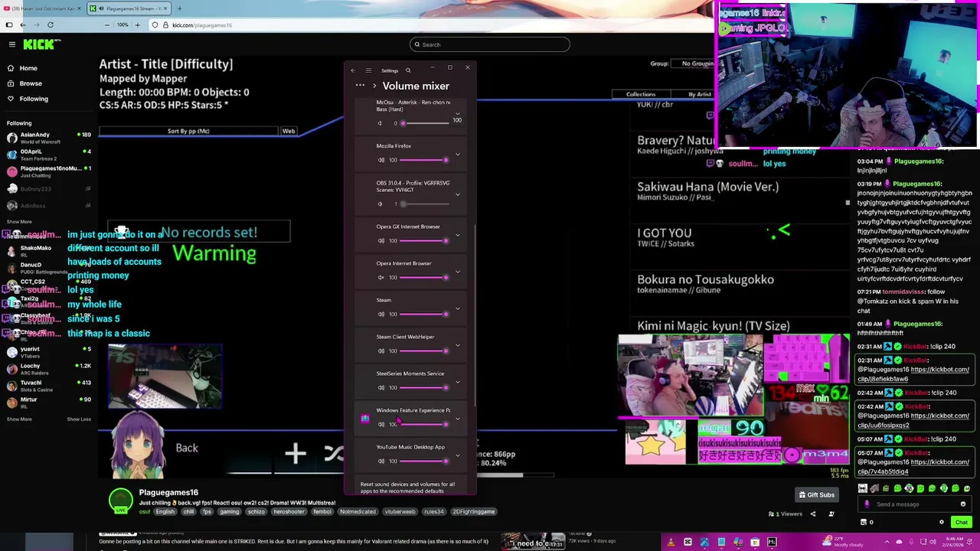Open stream user actions icon beside share
The width and height of the screenshot is (980, 551).
831,514
